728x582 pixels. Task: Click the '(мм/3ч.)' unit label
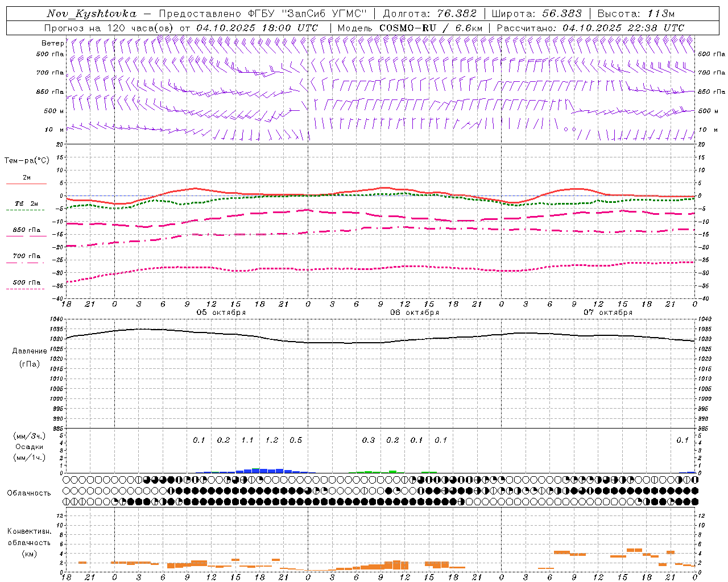[30, 436]
